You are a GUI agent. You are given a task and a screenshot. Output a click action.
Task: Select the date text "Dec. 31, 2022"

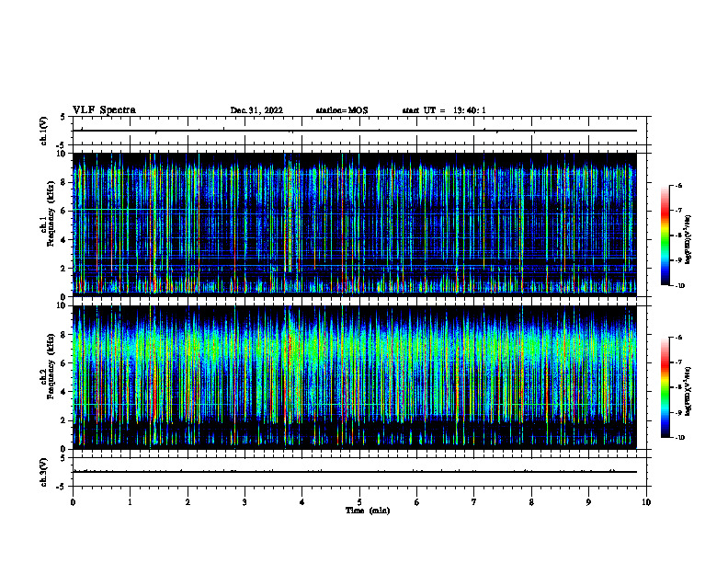(x=256, y=110)
